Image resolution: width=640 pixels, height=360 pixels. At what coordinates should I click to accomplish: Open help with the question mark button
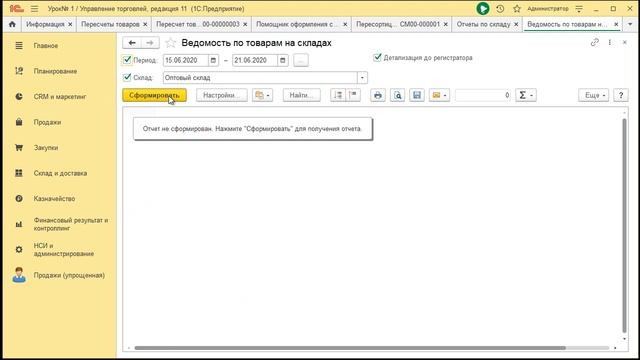(x=621, y=95)
